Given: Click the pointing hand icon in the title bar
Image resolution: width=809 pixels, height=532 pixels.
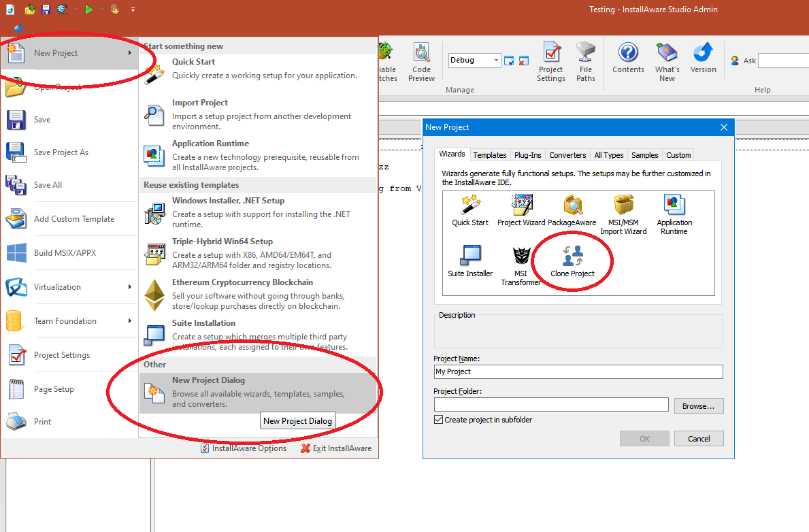Looking at the screenshot, I should pos(114,10).
